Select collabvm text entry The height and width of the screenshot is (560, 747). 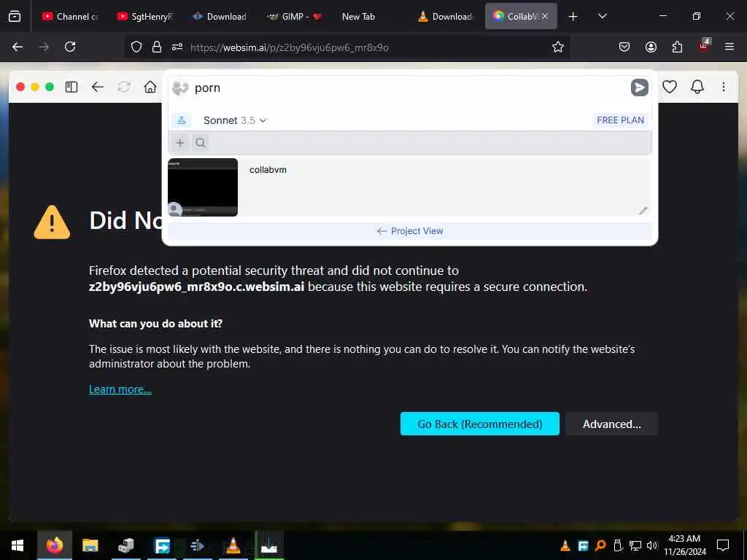point(268,169)
